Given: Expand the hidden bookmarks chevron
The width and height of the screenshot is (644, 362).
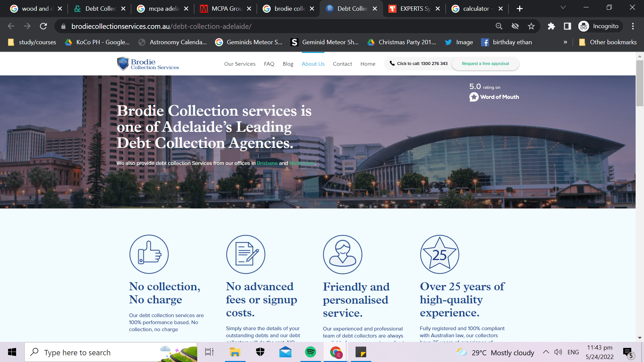Looking at the screenshot, I should (x=566, y=42).
